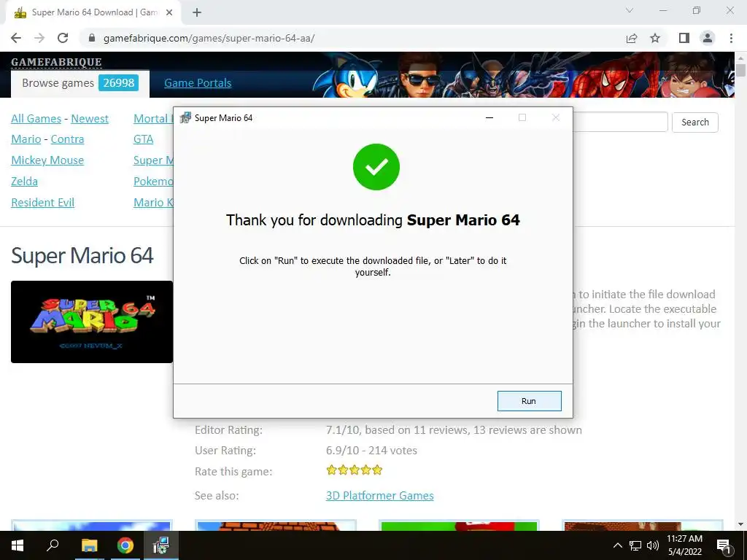The width and height of the screenshot is (747, 560).
Task: Rate the game with the fifth star
Action: coord(377,470)
